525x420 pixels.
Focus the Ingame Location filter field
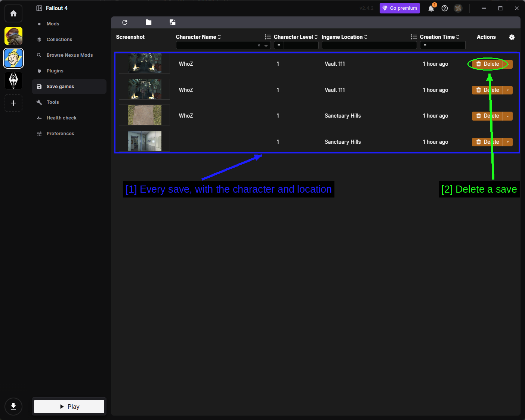[x=369, y=45]
